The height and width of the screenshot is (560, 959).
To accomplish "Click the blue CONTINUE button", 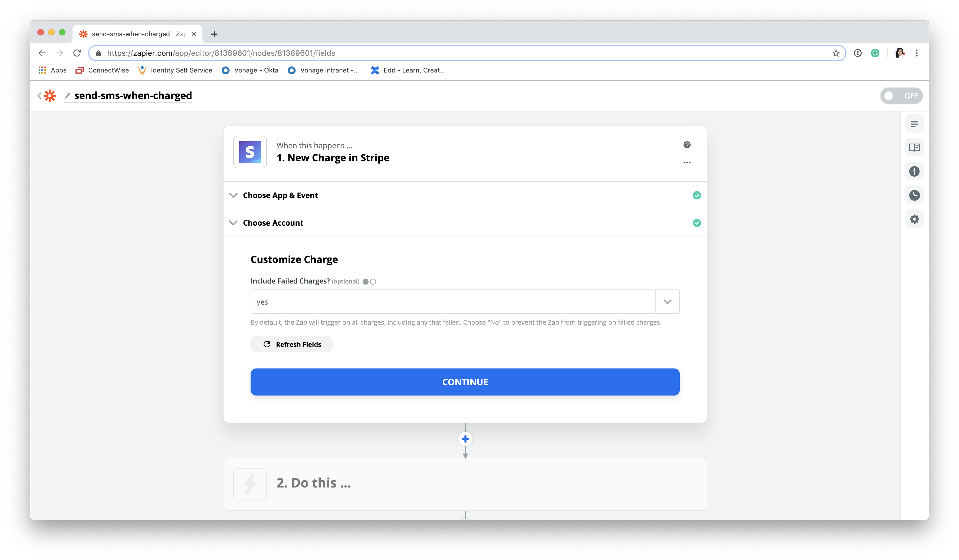I will (x=465, y=382).
